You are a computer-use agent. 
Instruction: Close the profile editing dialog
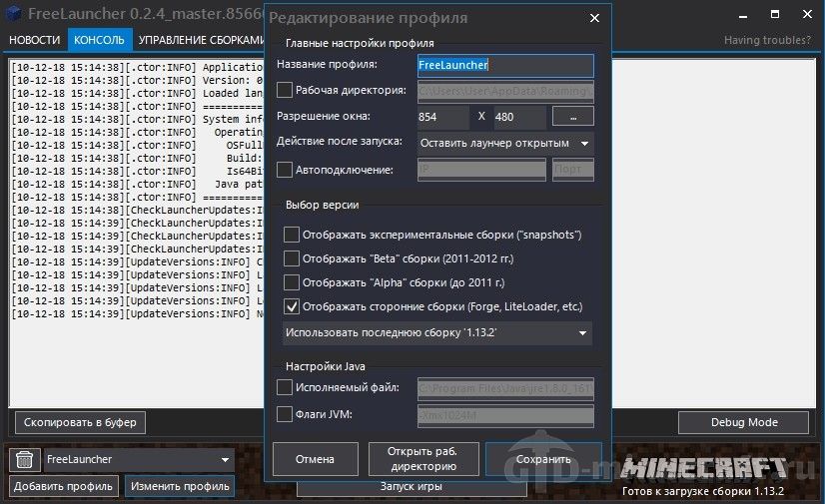tap(594, 18)
